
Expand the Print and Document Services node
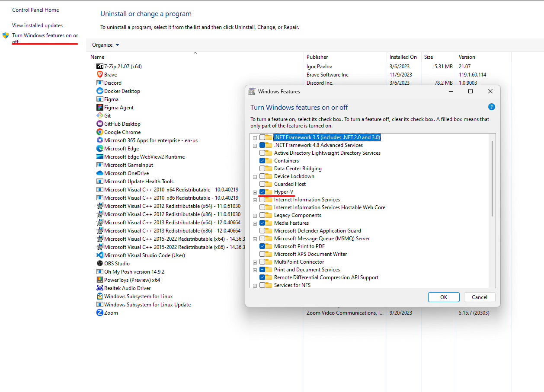(x=255, y=269)
